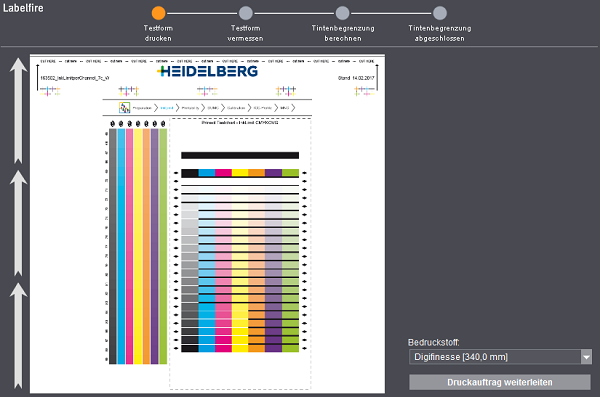Click the Labelfire title text
The image size is (600, 397).
tap(23, 8)
